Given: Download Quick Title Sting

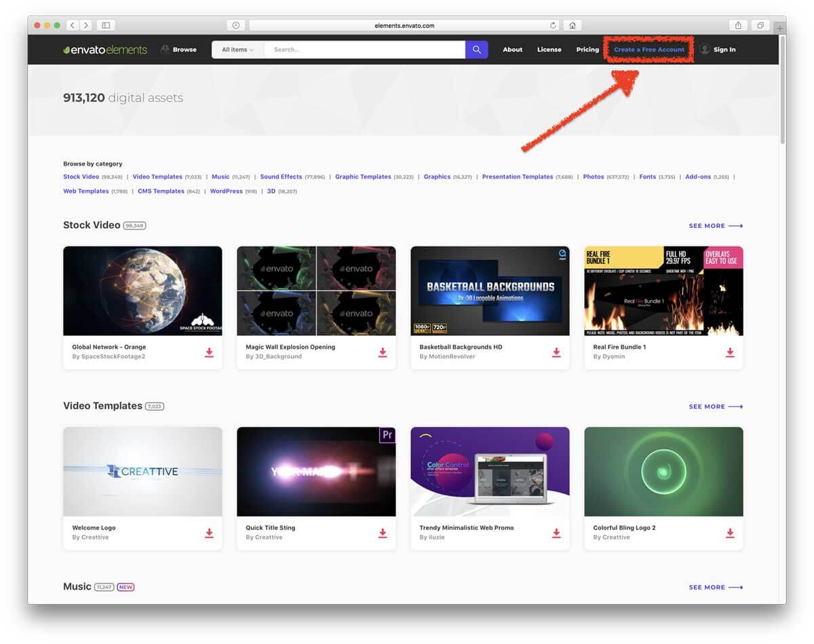Looking at the screenshot, I should [383, 533].
